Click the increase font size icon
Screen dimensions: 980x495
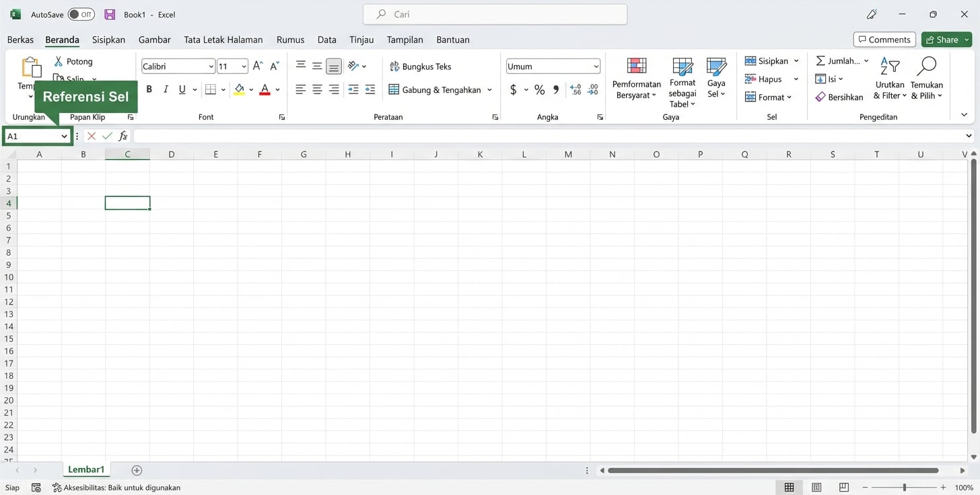(x=258, y=66)
